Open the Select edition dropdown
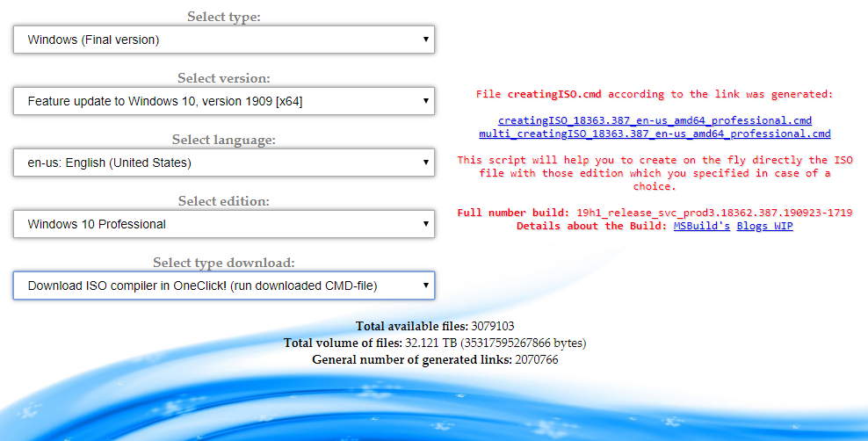This screenshot has height=441, width=868. pyautogui.click(x=224, y=223)
